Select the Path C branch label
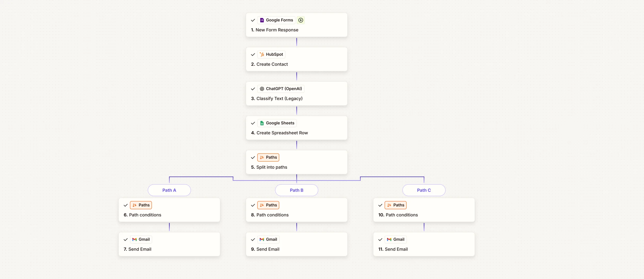 click(424, 190)
